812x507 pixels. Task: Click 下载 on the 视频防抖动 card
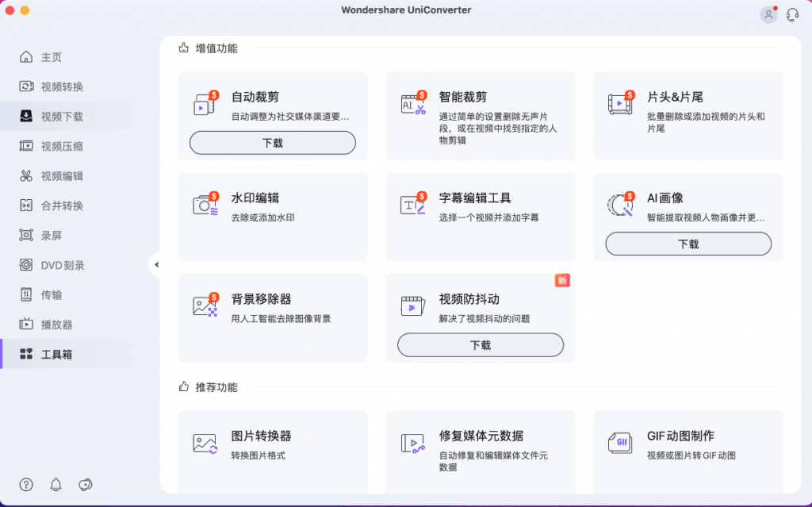pos(481,345)
